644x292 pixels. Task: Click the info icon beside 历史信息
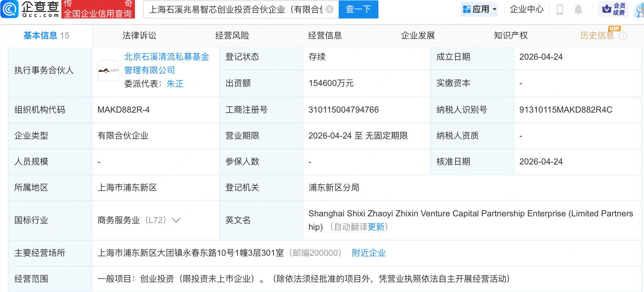(x=623, y=36)
